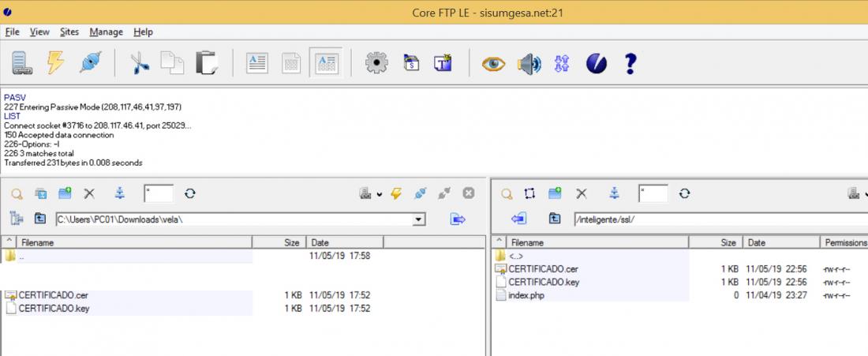Open the Sites menu

pyautogui.click(x=69, y=32)
